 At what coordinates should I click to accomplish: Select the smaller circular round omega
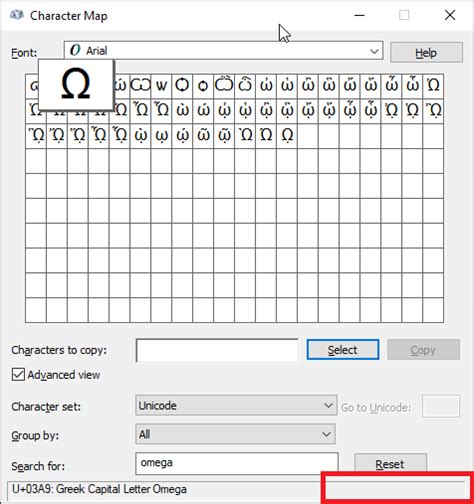(203, 86)
